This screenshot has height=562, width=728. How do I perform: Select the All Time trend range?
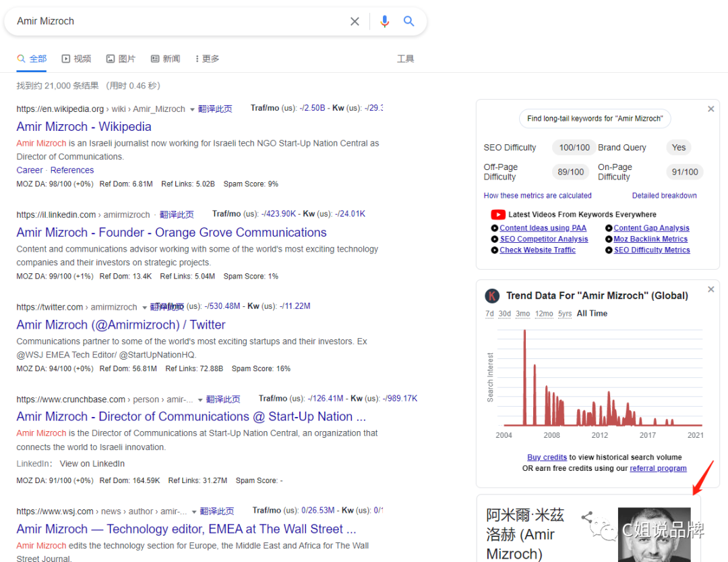(x=592, y=313)
